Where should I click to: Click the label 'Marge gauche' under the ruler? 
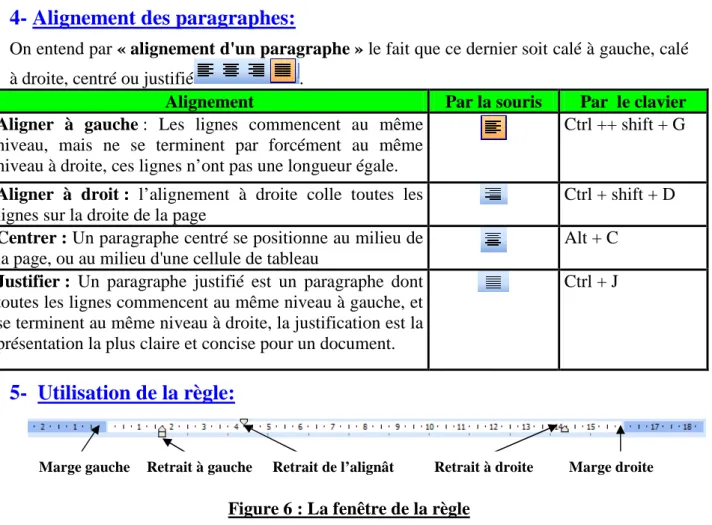84,467
